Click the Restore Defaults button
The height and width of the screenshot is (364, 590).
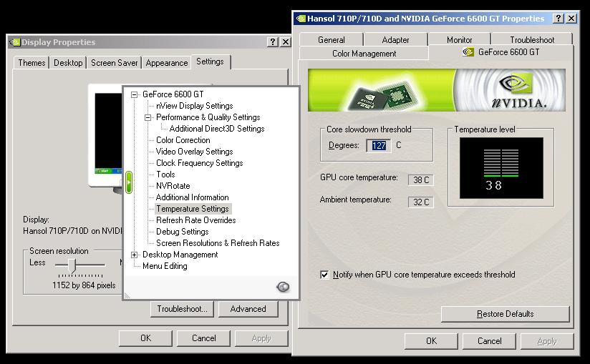click(x=505, y=314)
